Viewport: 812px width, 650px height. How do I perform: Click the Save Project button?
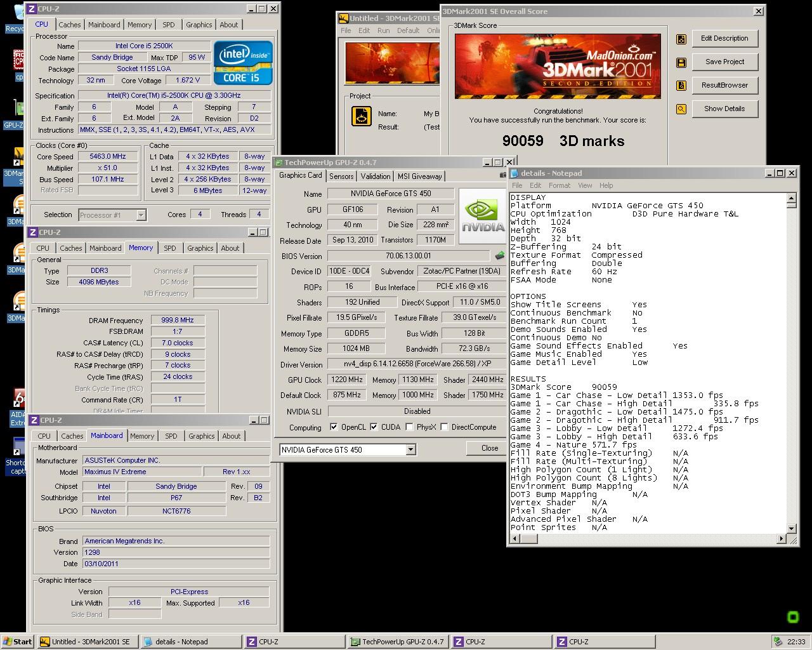tap(724, 62)
